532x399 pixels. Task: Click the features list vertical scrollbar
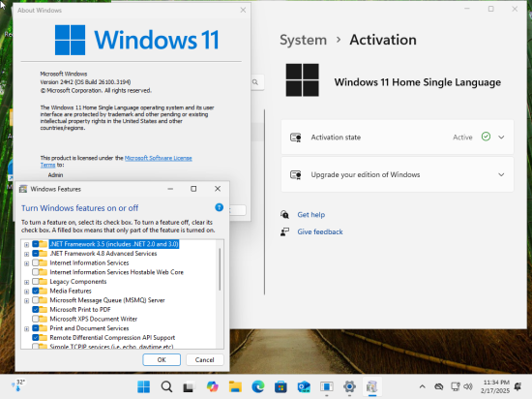tap(220, 269)
